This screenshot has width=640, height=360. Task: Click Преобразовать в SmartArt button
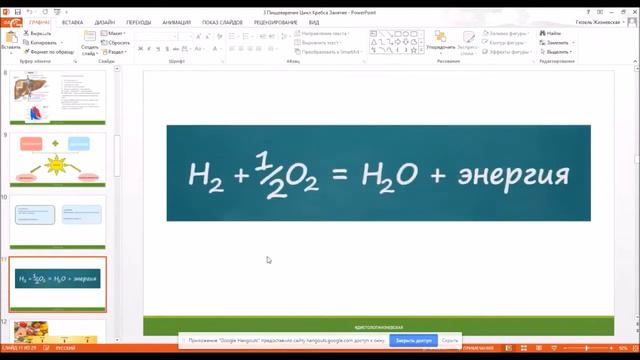pos(328,52)
